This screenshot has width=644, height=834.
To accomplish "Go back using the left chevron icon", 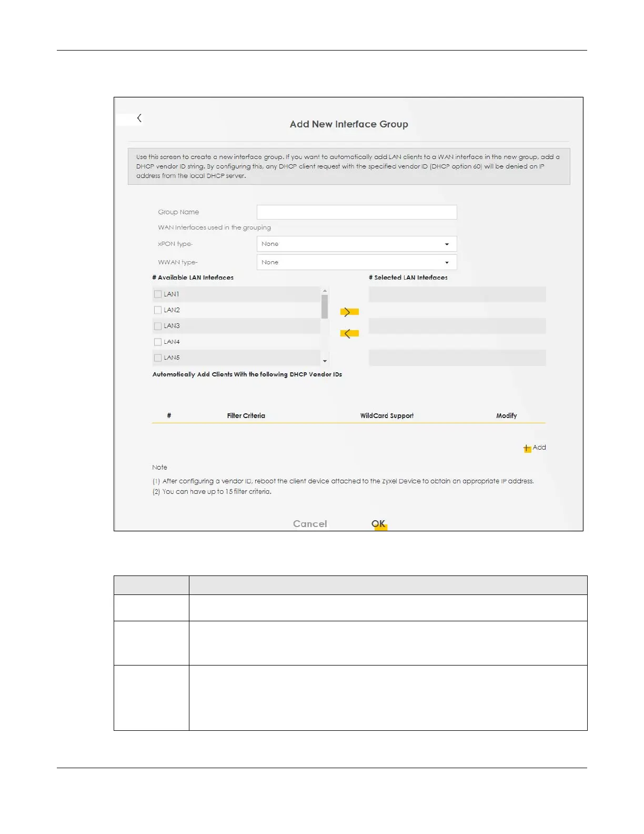I will tap(139, 118).
